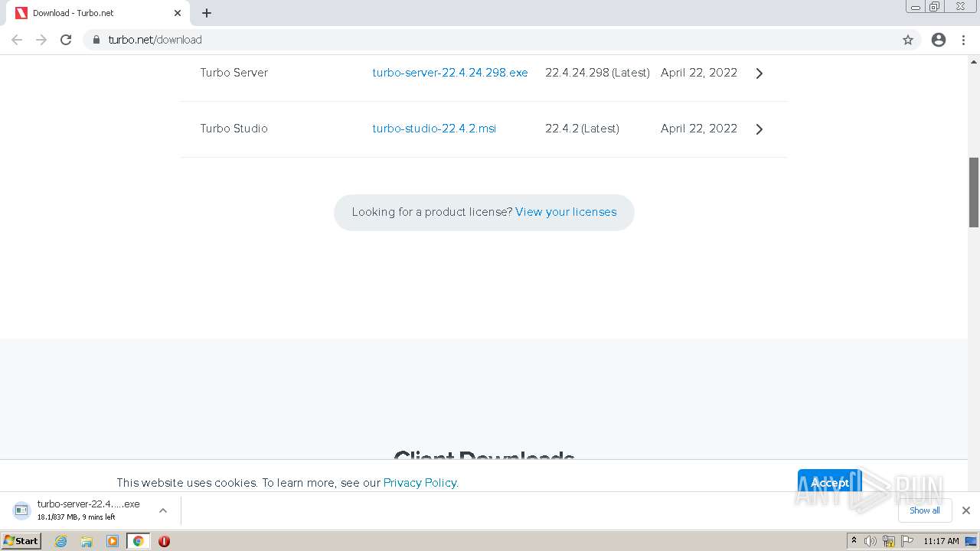Click the Turbo Studio April 22, 2022 date

pyautogui.click(x=699, y=129)
